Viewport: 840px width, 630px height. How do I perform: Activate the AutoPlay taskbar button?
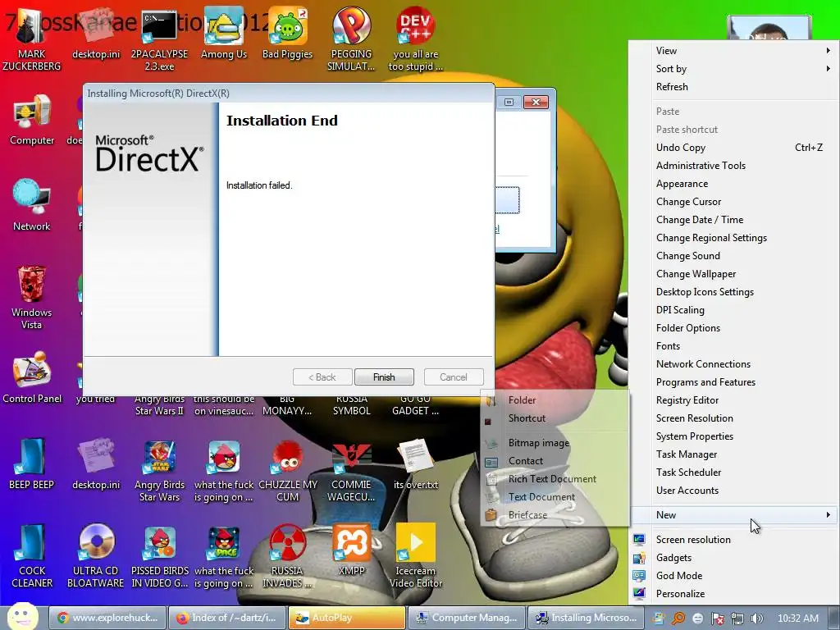(347, 618)
